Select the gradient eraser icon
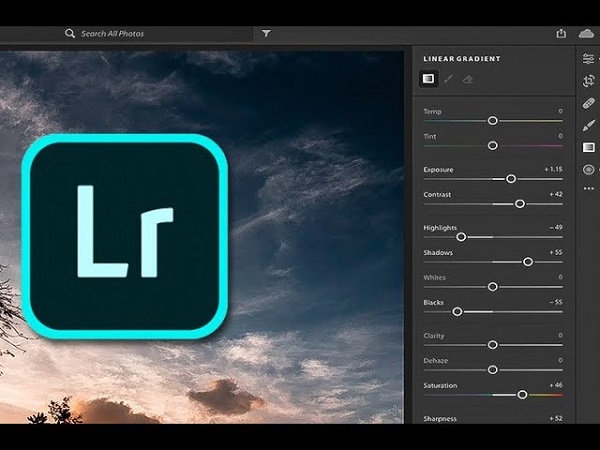Screen dimensions: 600x450 (x=468, y=79)
